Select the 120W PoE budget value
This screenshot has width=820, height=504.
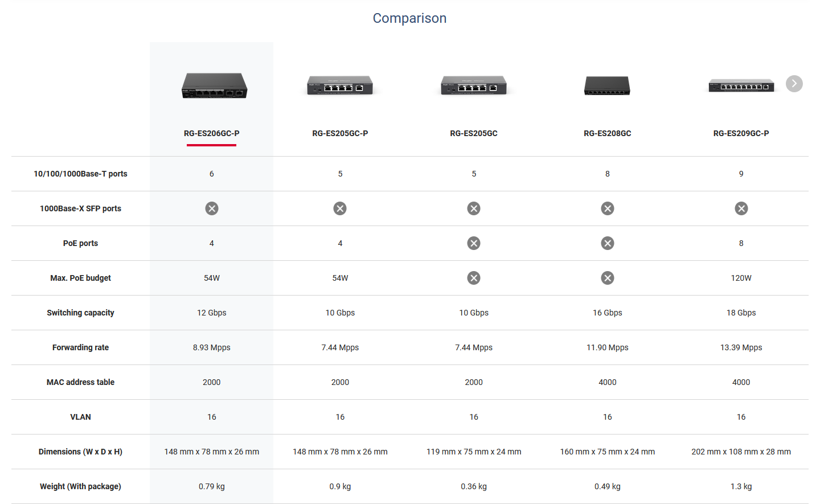pyautogui.click(x=741, y=278)
